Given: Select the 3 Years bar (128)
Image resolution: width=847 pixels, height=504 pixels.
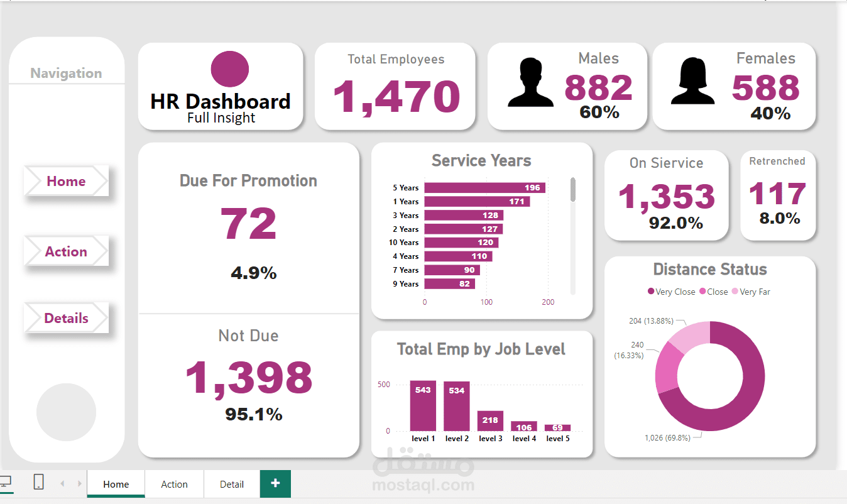Looking at the screenshot, I should (464, 216).
